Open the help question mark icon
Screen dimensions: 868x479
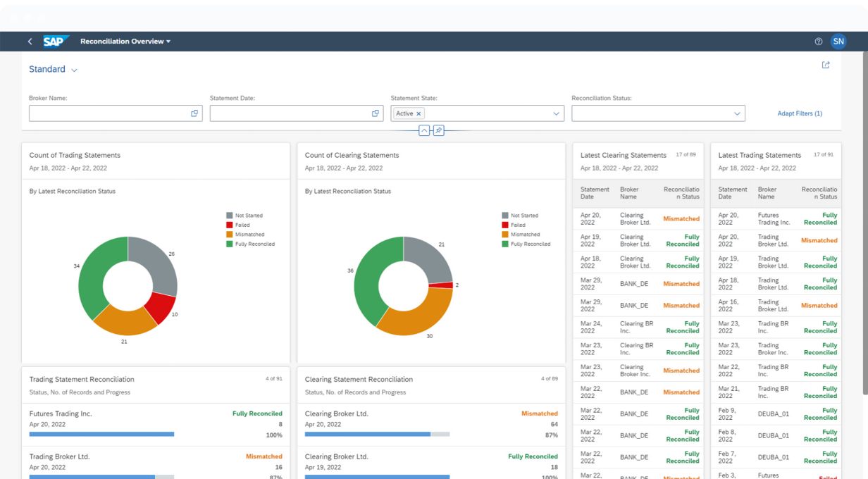818,42
